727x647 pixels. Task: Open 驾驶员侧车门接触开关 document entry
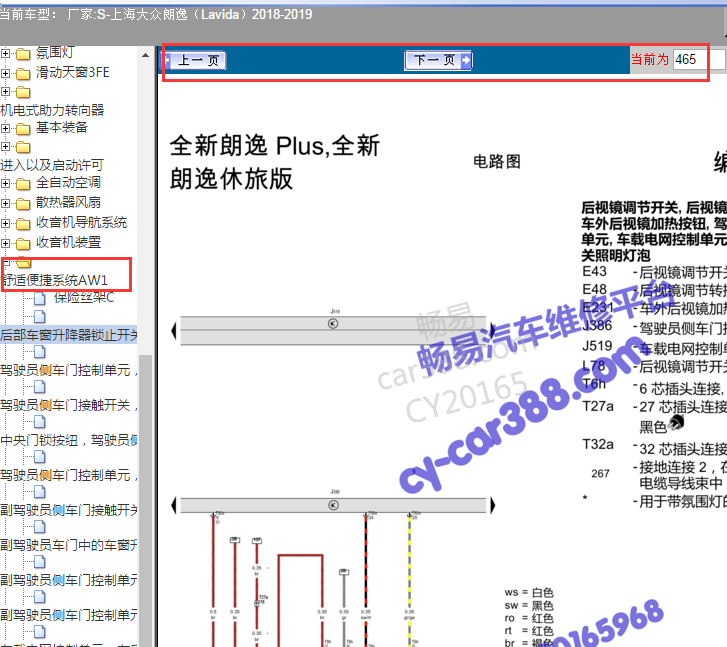pos(69,405)
